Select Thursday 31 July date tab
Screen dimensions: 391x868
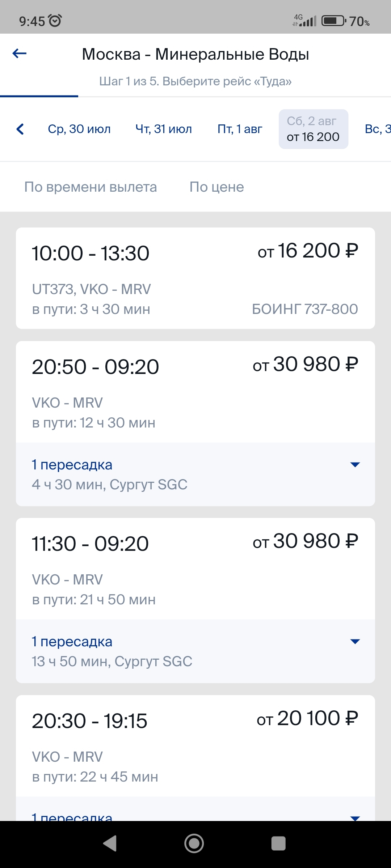click(164, 129)
